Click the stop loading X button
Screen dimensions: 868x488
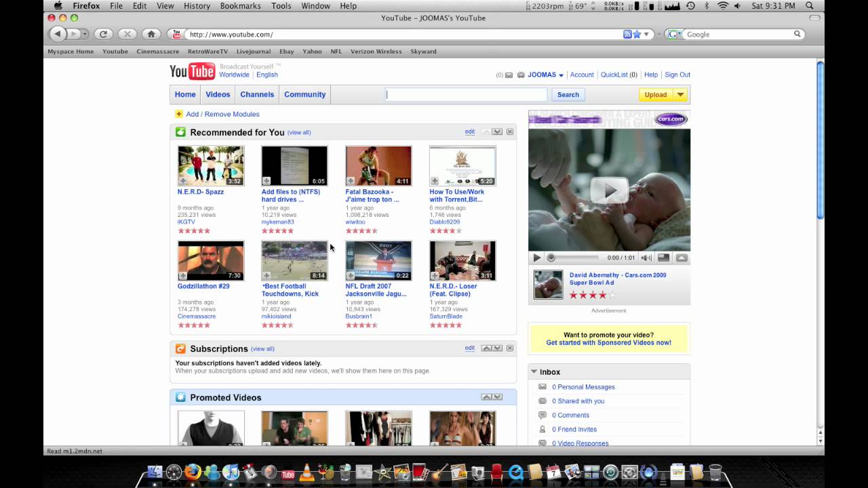click(x=127, y=34)
